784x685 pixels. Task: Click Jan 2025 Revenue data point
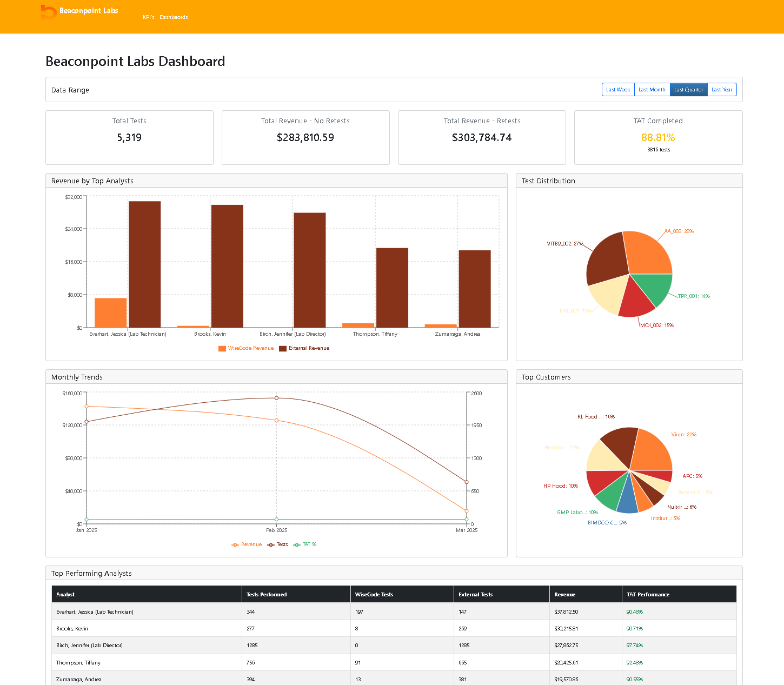pos(87,407)
